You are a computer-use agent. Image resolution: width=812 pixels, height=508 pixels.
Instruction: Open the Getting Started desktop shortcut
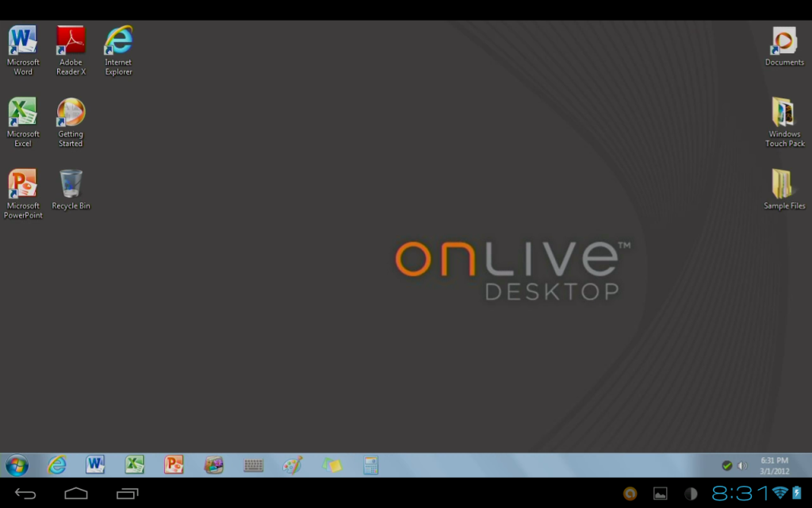[x=71, y=122]
